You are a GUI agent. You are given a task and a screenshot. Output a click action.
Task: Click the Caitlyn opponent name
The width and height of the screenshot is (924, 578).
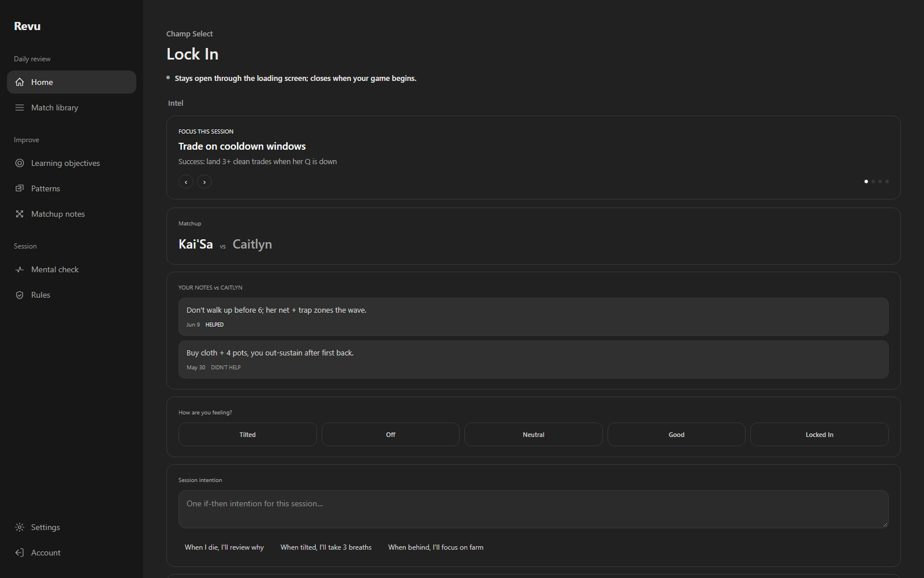click(x=252, y=244)
